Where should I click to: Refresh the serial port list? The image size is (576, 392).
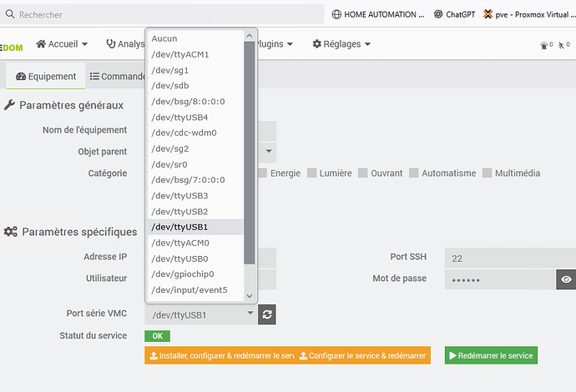point(267,314)
